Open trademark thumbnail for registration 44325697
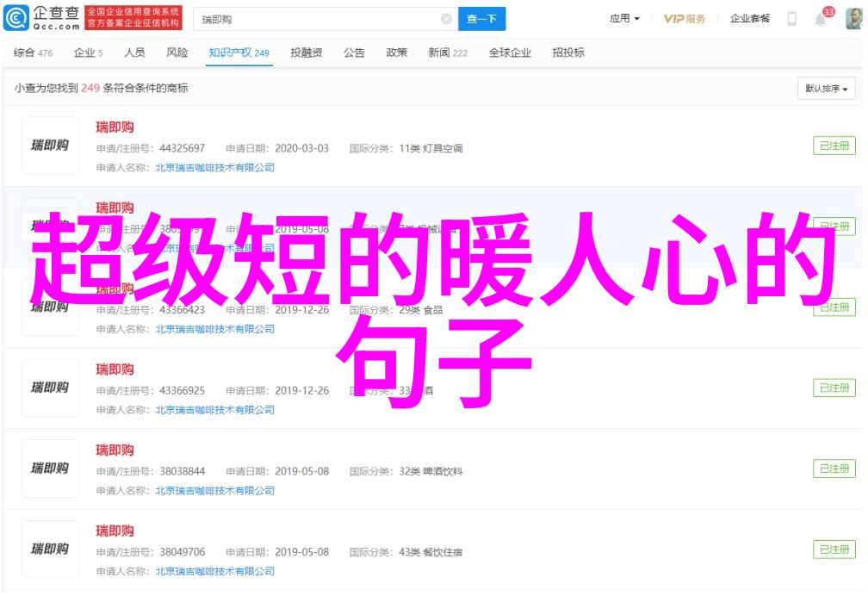The height and width of the screenshot is (596, 868). (x=50, y=146)
